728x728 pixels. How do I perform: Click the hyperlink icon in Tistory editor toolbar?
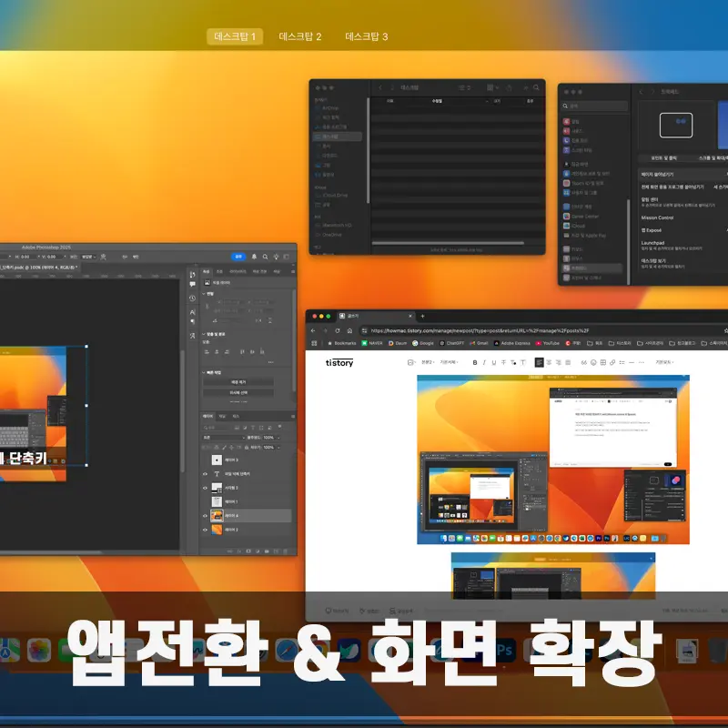tap(612, 362)
